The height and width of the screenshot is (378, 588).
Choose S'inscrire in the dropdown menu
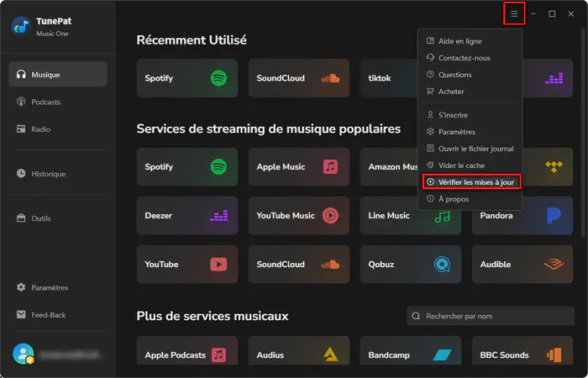pyautogui.click(x=470, y=115)
